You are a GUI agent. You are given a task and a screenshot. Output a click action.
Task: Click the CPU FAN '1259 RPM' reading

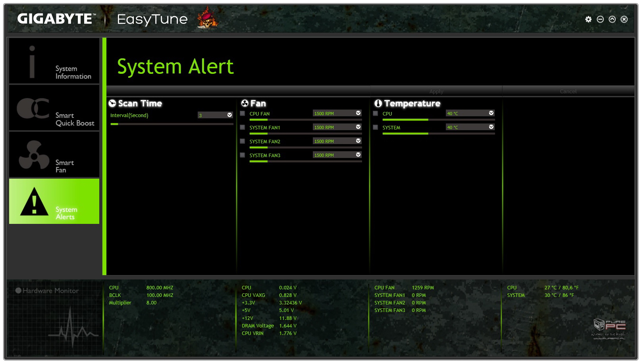click(423, 287)
